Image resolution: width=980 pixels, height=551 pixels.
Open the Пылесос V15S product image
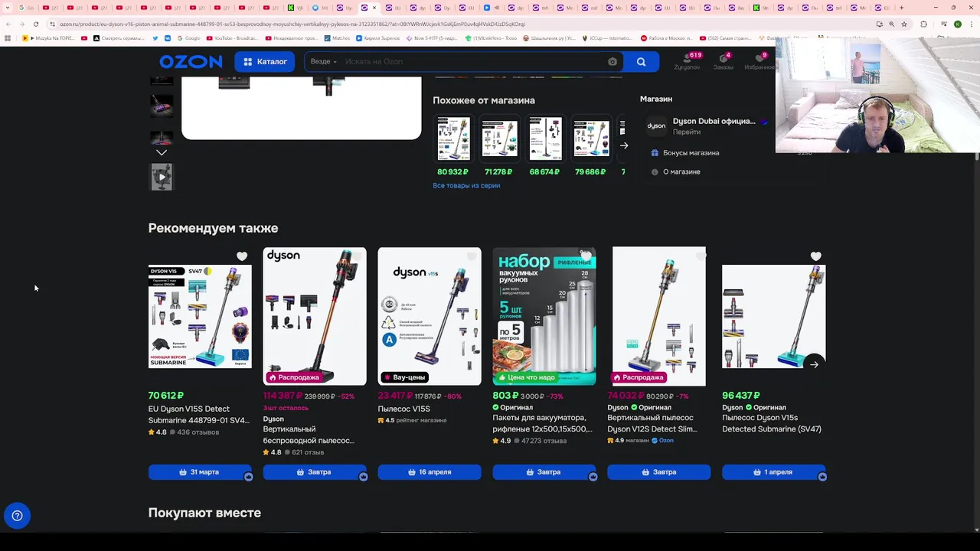[x=430, y=316]
